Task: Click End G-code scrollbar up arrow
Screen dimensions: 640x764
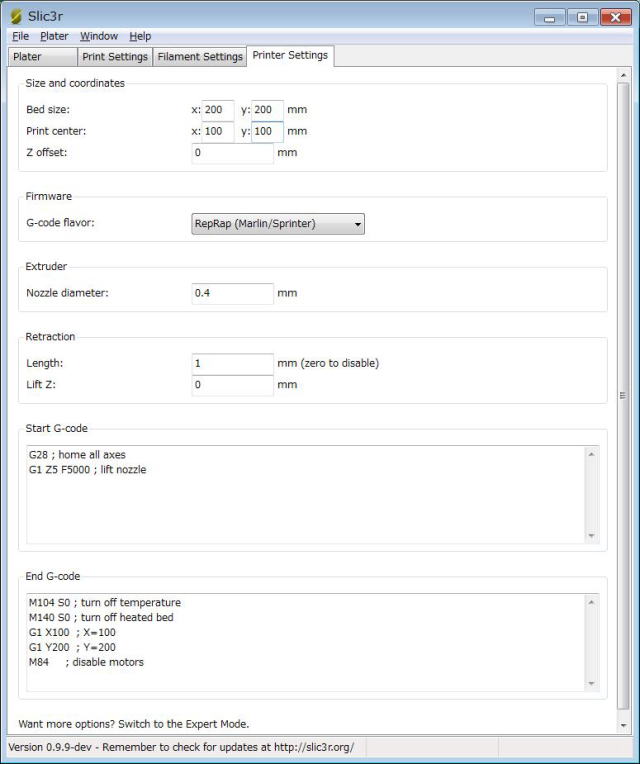Action: coord(592,602)
